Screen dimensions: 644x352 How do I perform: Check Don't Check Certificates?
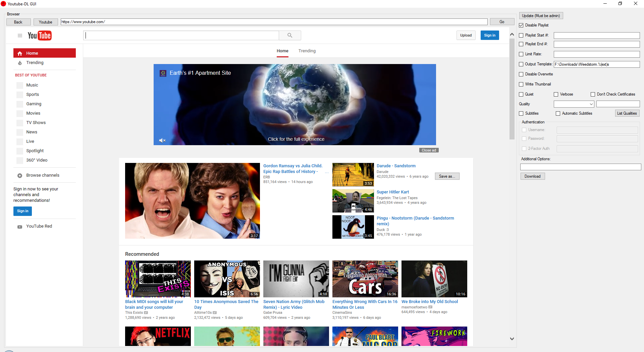point(593,94)
